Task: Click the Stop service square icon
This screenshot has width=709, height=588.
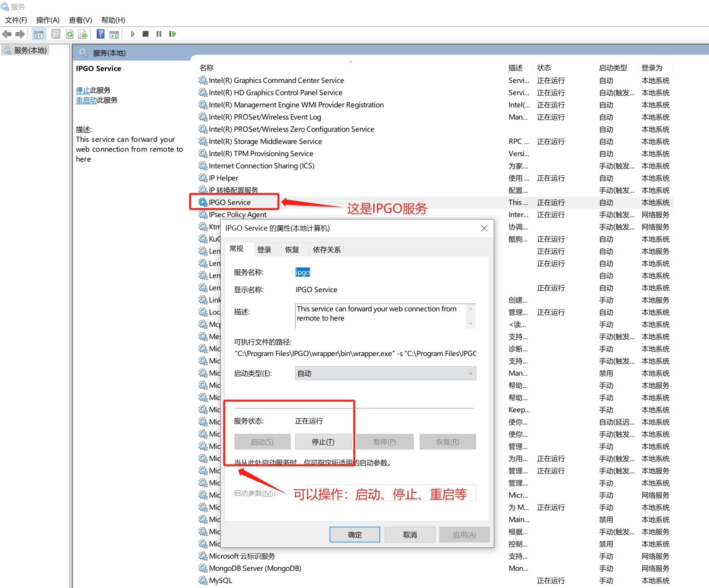Action: [146, 34]
